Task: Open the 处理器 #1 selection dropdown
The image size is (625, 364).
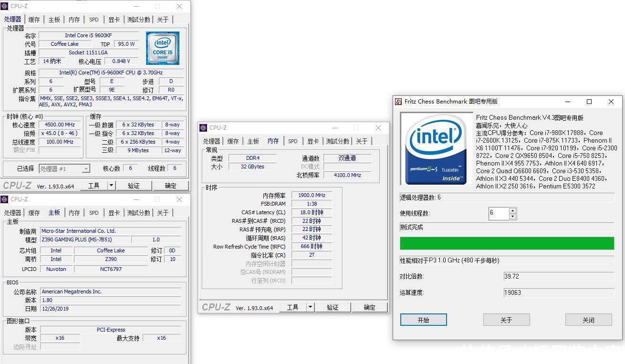Action: click(64, 168)
